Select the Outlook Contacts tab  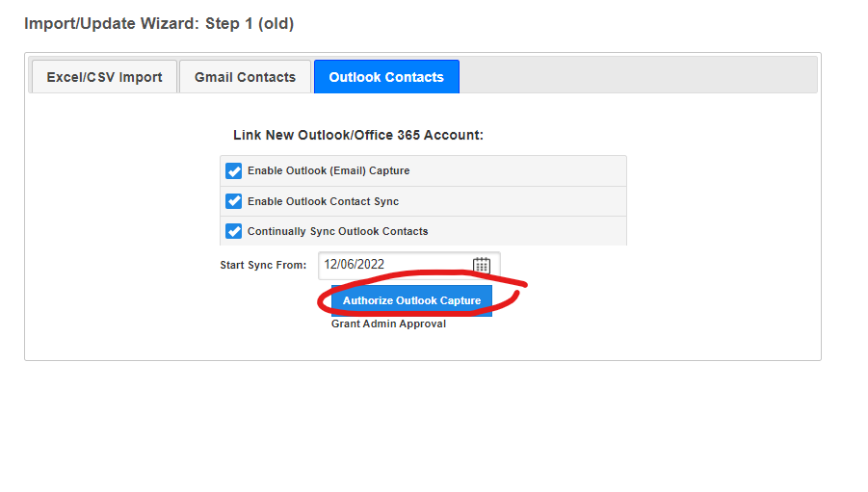[386, 77]
